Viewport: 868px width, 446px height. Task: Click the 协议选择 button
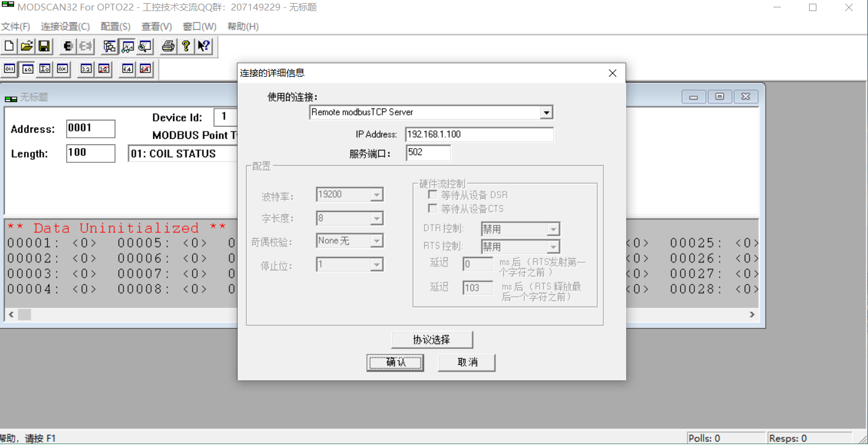[x=432, y=340]
